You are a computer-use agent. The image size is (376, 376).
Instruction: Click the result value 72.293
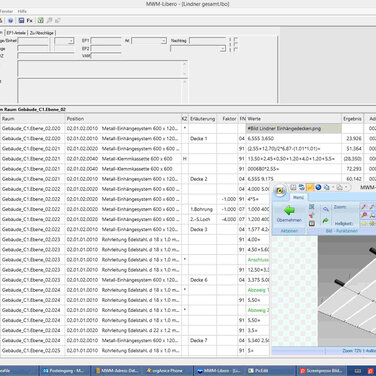(354, 169)
